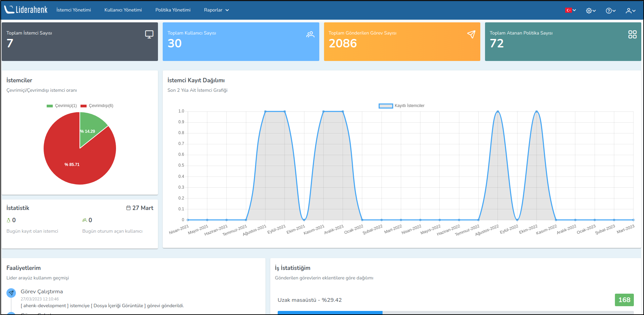Click the monitor icon in client count card

[x=149, y=34]
